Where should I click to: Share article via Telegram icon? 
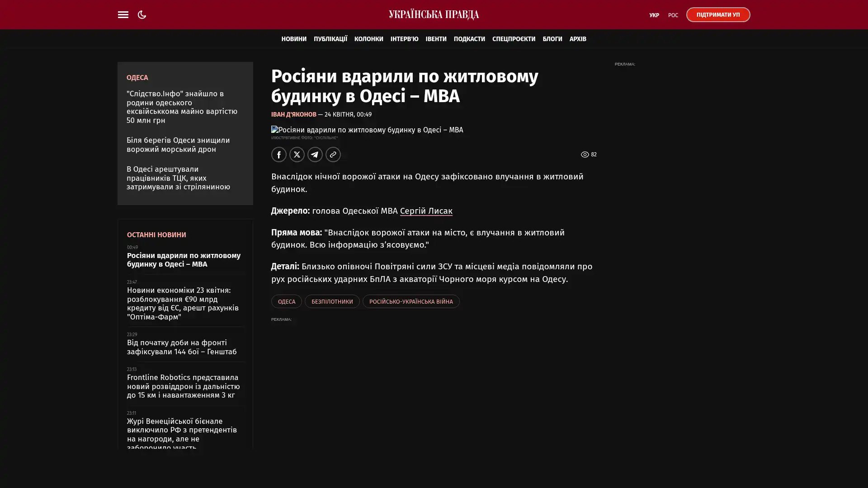[315, 155]
